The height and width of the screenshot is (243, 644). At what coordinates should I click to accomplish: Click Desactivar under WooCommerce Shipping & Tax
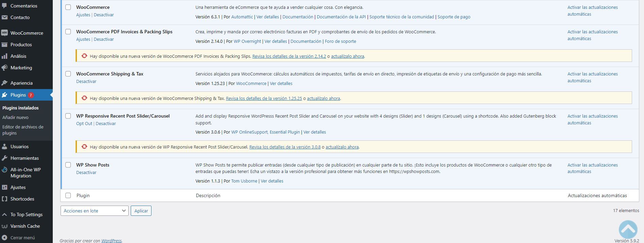86,81
